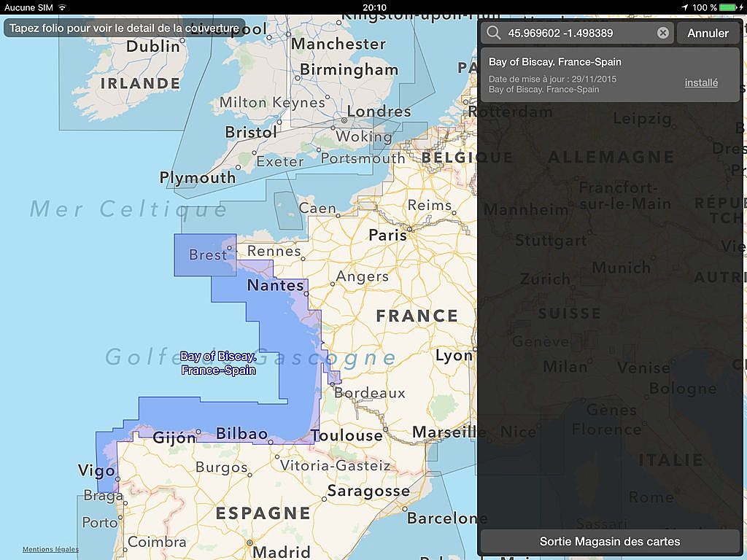Select Bordeaux on the map
Viewport: 747px width, 560px height.
[x=370, y=393]
